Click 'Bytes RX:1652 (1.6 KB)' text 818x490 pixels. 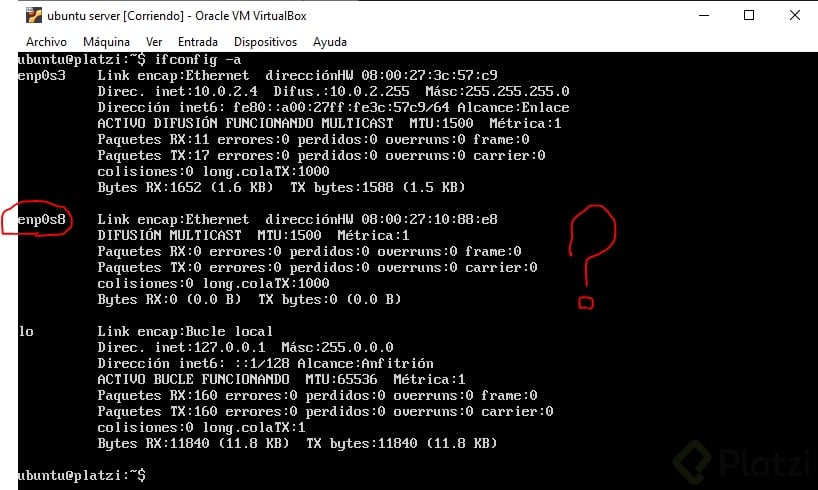tap(185, 187)
